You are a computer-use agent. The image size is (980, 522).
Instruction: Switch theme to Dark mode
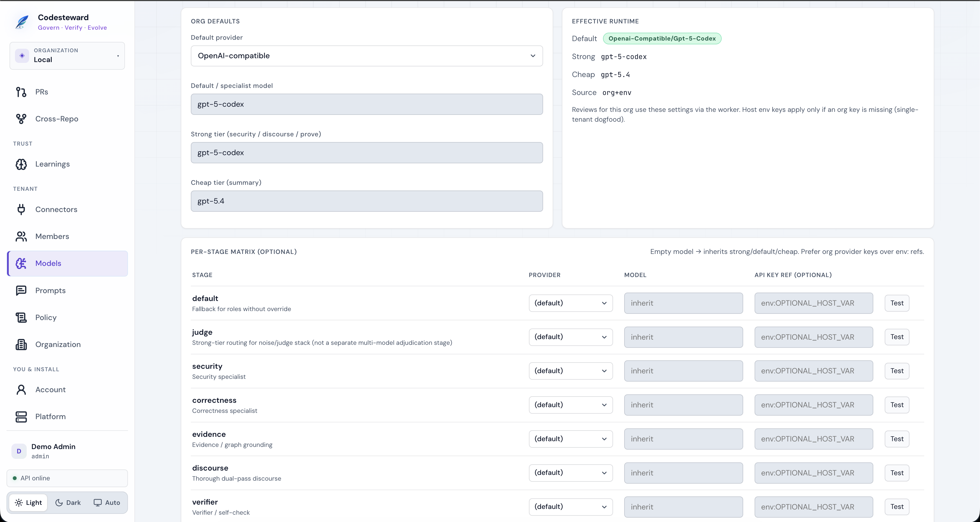pos(68,503)
